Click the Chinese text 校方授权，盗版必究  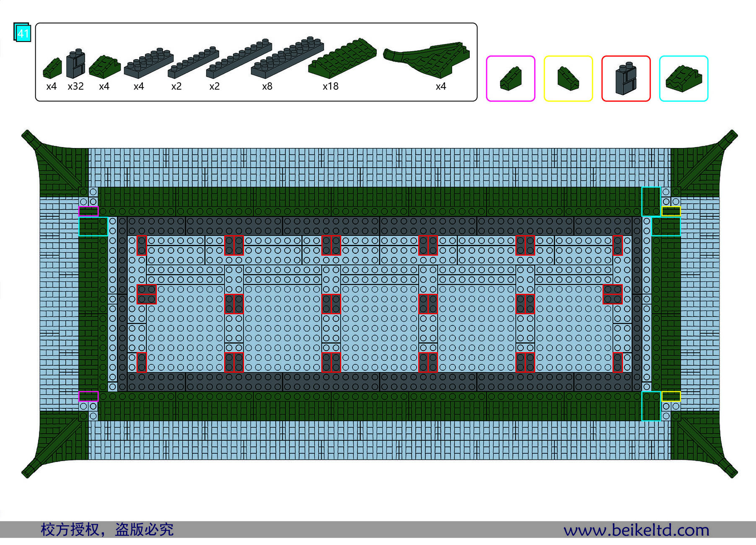pos(107,529)
